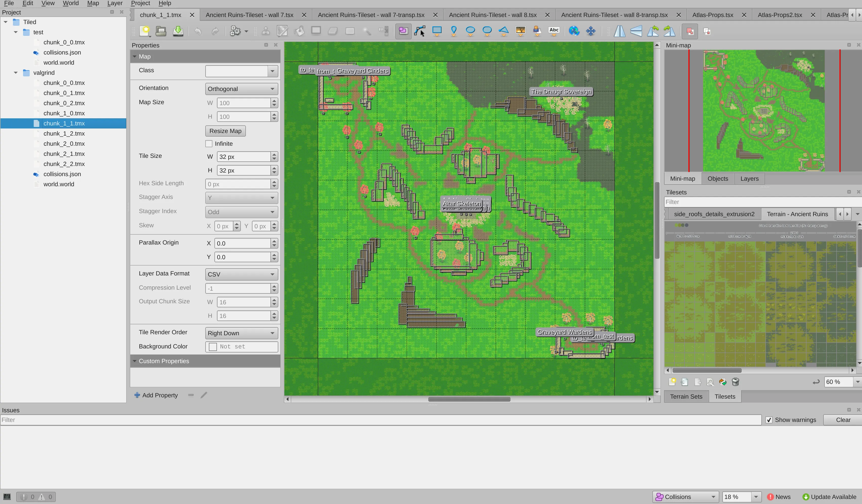Set the map Background Color
Image resolution: width=862 pixels, height=504 pixels.
click(212, 346)
